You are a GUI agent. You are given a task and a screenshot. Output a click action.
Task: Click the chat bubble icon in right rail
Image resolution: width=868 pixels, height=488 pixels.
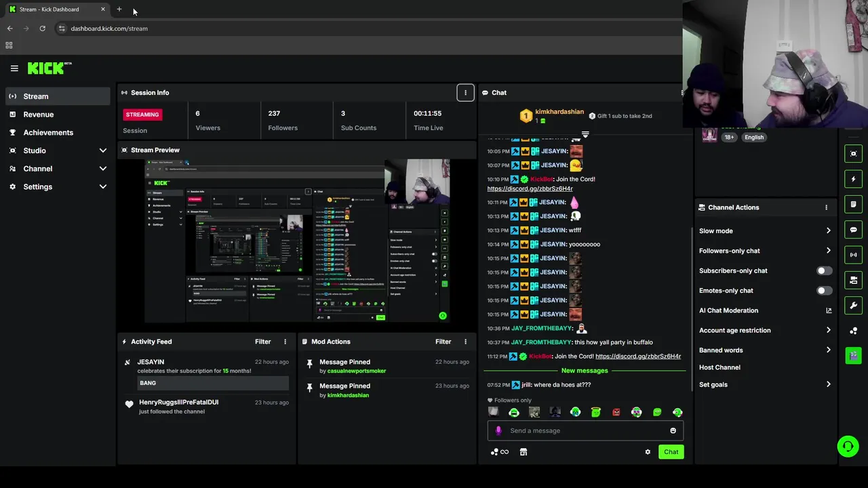click(x=853, y=230)
